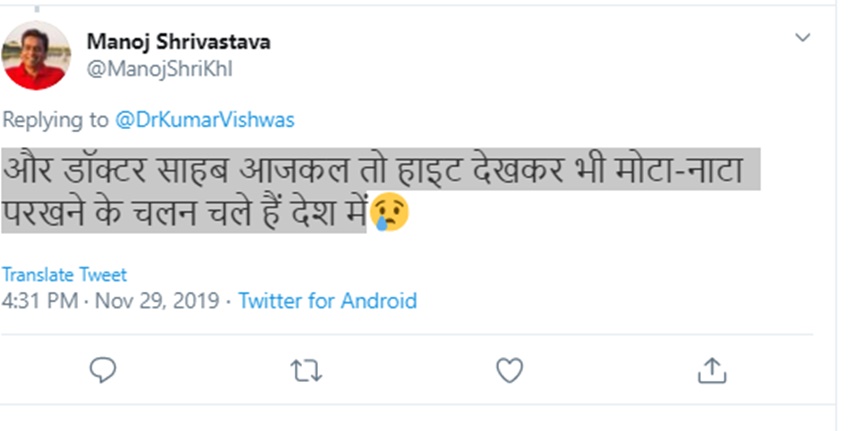Screen dimensions: 850x431
Task: Click the "Replying to" label
Action: [x=55, y=120]
